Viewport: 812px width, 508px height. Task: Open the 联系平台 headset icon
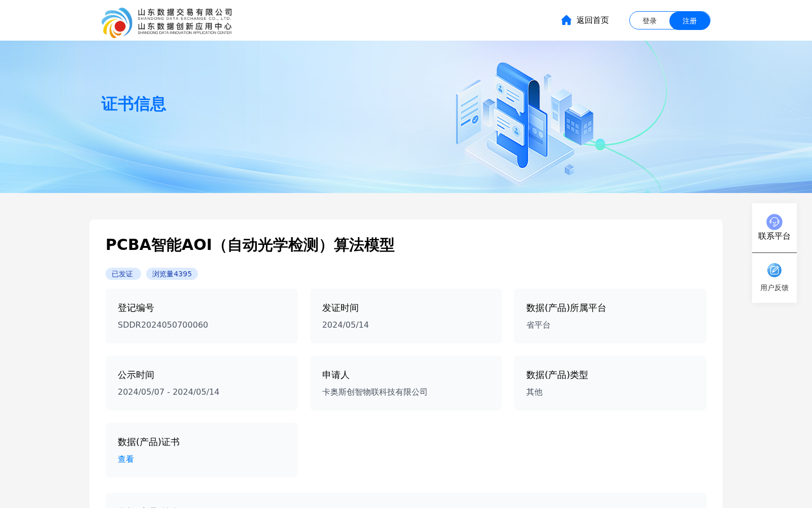coord(774,222)
